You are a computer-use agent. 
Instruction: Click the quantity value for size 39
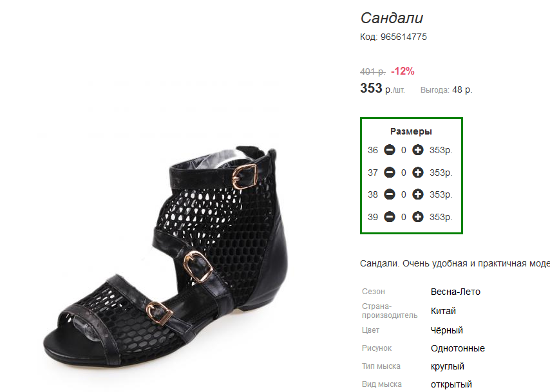[404, 217]
